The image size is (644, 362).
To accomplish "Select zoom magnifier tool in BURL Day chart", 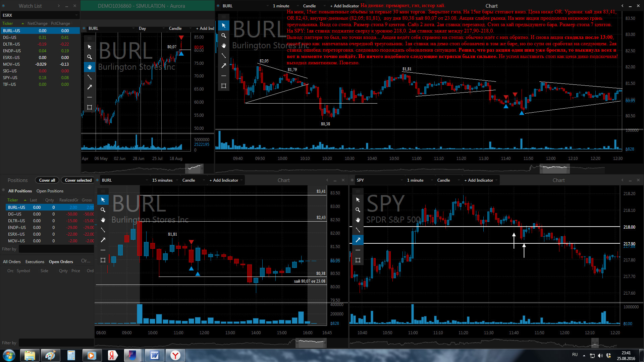I will [90, 57].
